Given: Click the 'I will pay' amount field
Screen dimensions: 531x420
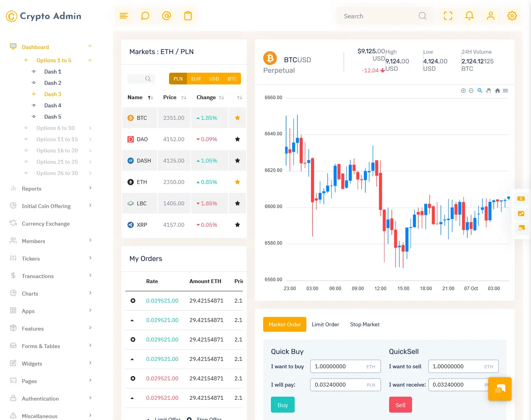Looking at the screenshot, I should pos(346,385).
